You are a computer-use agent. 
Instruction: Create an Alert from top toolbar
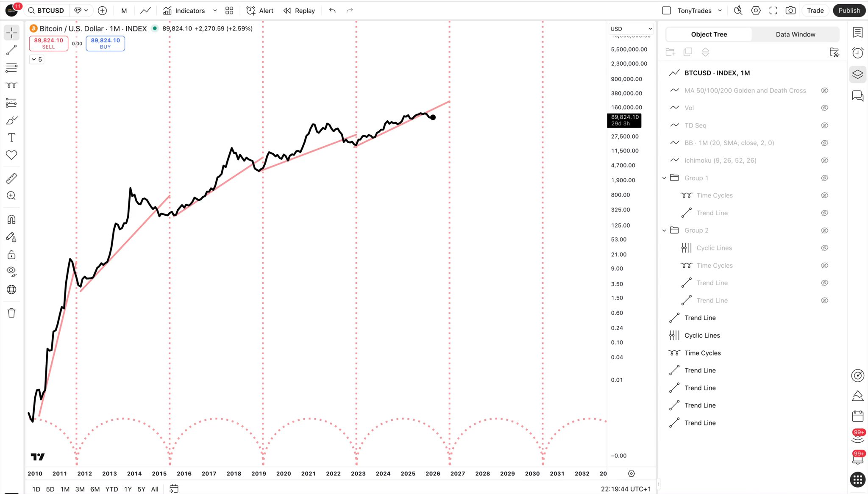click(260, 11)
